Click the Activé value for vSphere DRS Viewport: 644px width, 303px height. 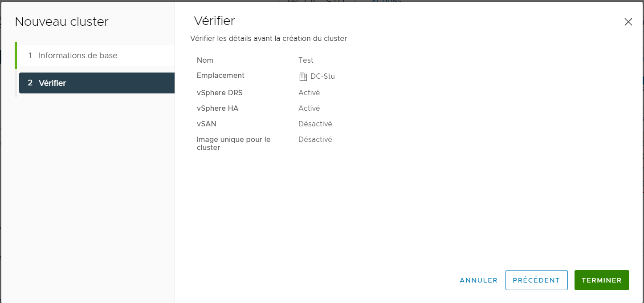pos(309,93)
